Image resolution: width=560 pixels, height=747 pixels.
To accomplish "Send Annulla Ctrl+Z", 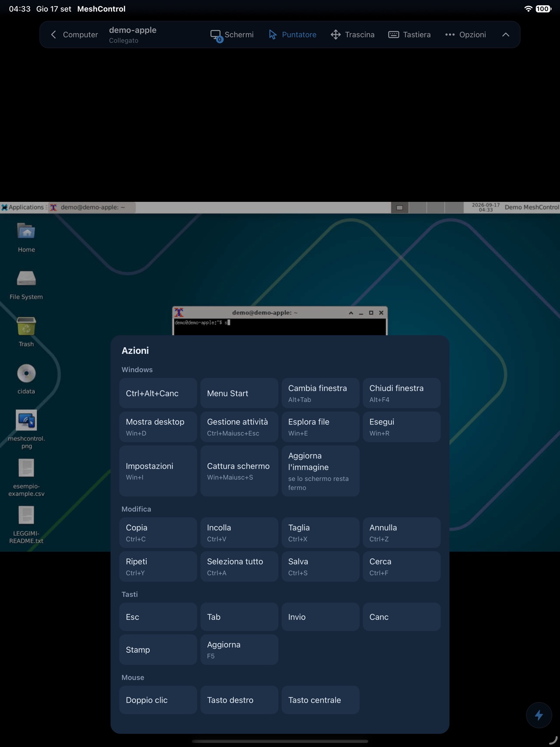I will (x=402, y=533).
